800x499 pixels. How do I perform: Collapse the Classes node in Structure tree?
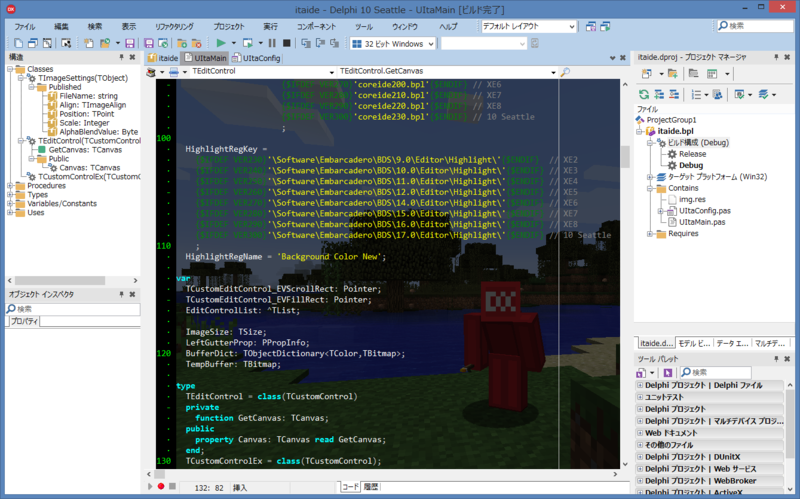(10, 69)
